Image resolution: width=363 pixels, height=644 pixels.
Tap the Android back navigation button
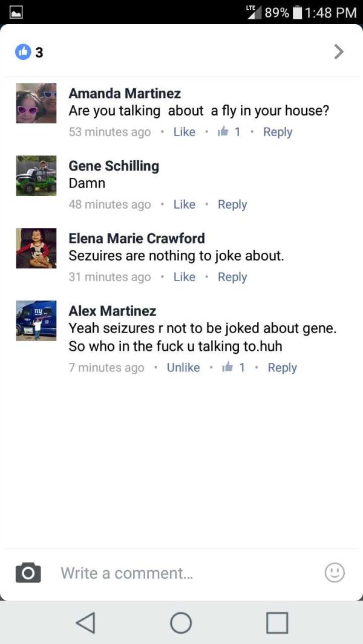87,623
